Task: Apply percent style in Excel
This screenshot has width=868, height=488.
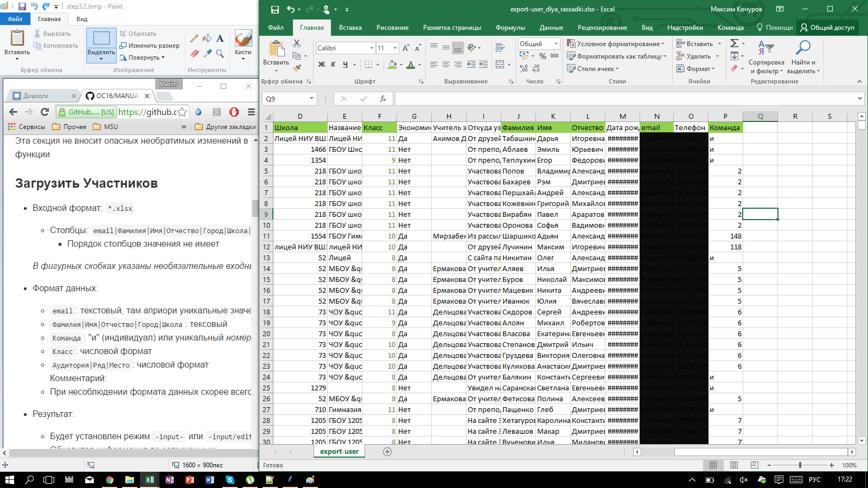Action: click(542, 56)
